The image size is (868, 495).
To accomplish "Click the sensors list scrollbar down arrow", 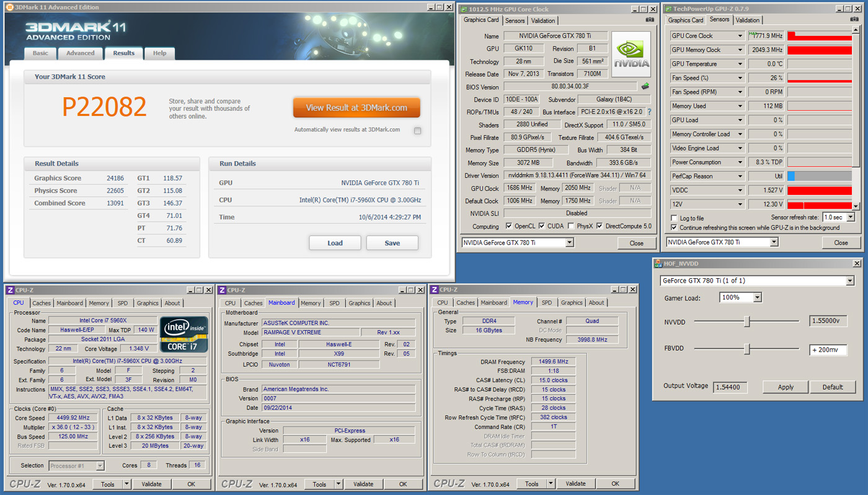I will (x=856, y=206).
